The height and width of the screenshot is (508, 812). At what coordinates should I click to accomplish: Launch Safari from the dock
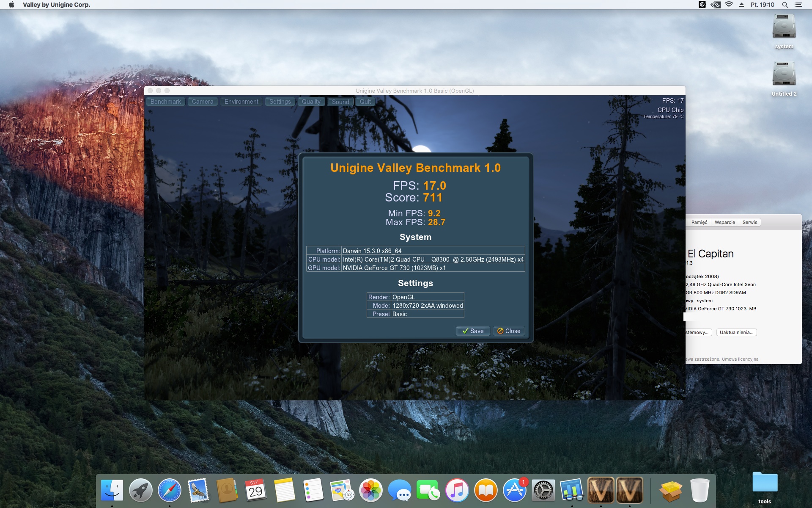tap(170, 490)
